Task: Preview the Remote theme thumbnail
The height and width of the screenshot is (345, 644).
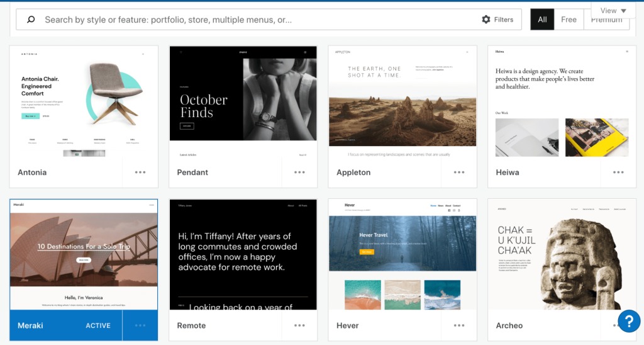Action: tap(243, 255)
